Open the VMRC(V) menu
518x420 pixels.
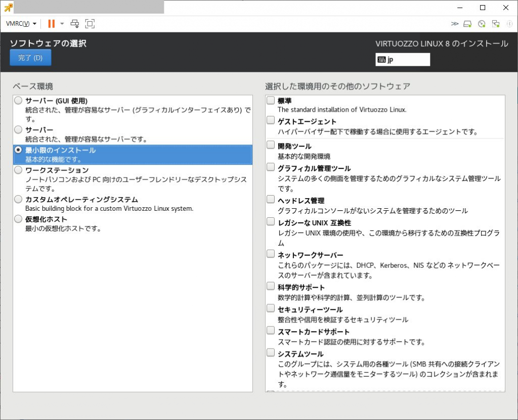coord(21,24)
